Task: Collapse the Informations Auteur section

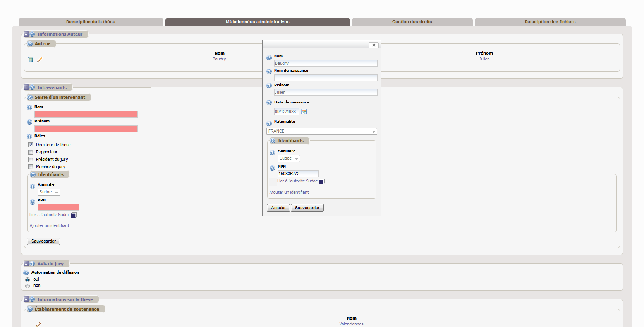Action: coord(26,34)
